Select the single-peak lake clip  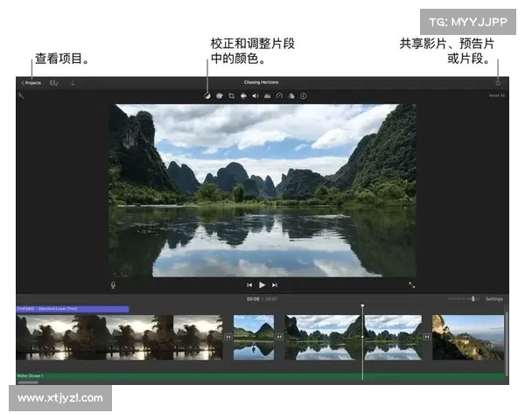[254, 337]
